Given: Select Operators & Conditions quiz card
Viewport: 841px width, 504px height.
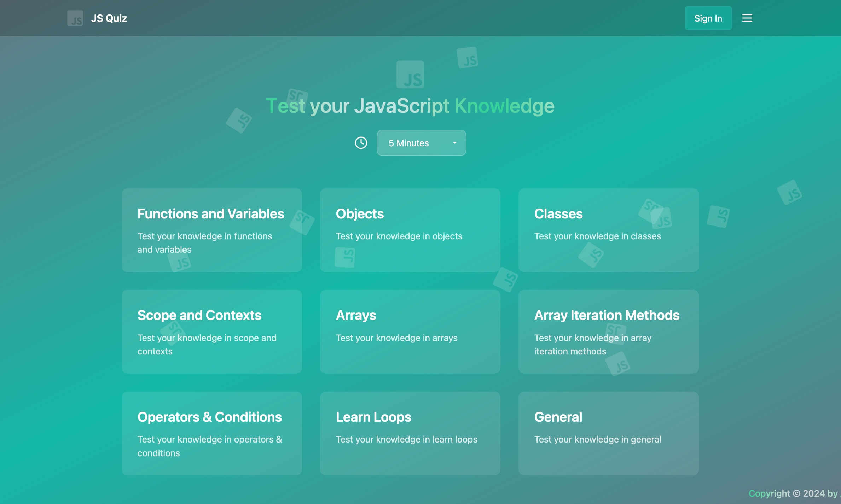Looking at the screenshot, I should pos(212,433).
